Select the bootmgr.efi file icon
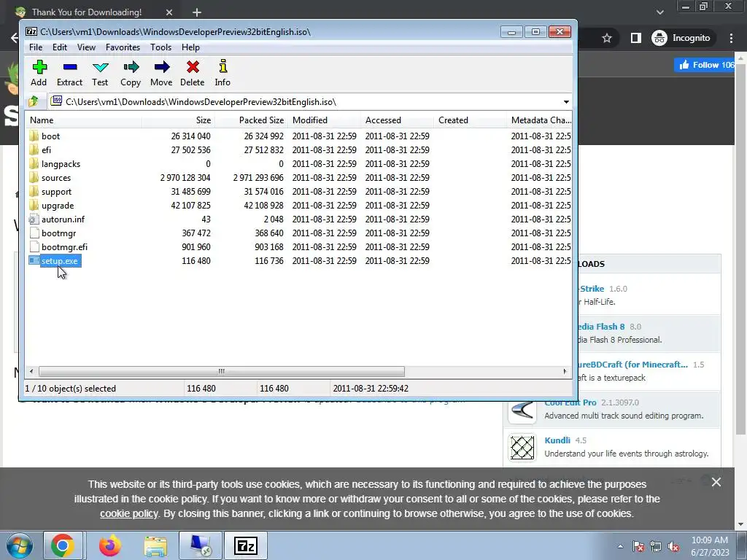 click(34, 246)
